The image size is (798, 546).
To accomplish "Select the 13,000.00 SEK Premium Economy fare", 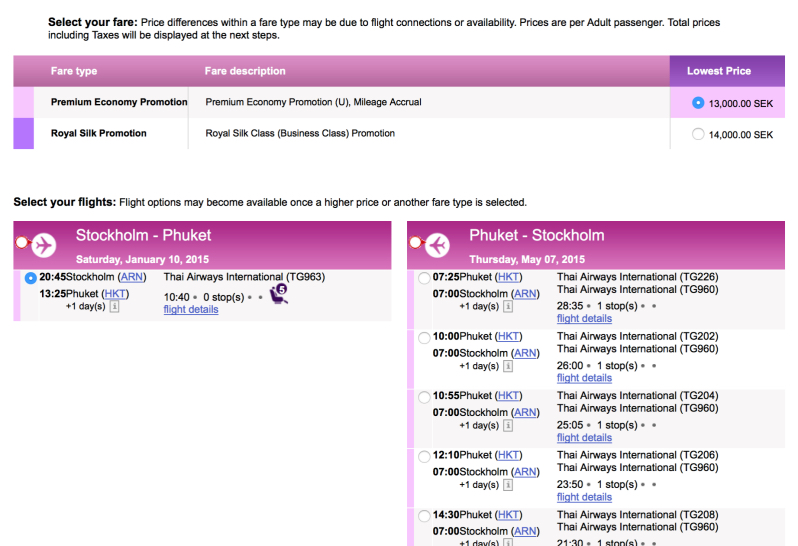I will 698,103.
